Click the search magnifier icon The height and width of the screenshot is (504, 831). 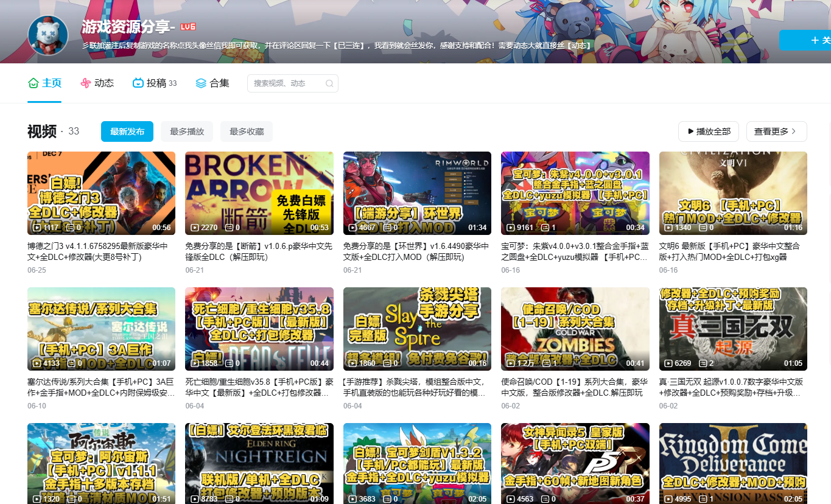pos(329,83)
